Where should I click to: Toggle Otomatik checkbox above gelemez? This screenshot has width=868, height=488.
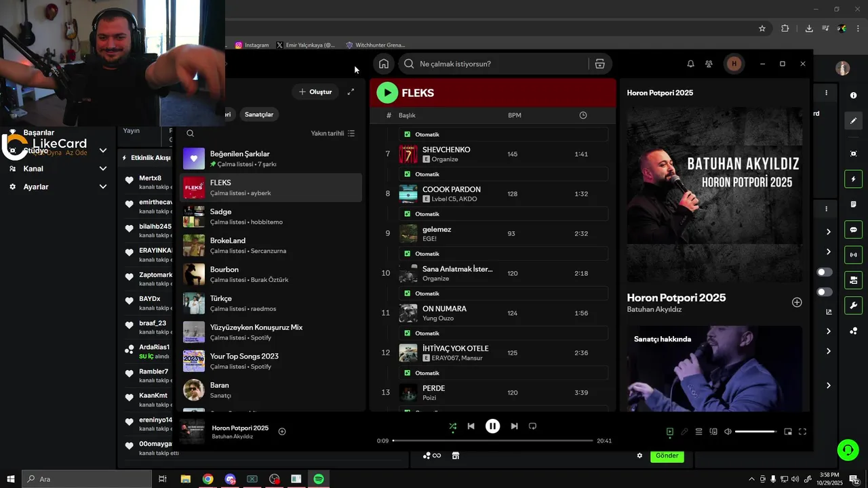407,214
